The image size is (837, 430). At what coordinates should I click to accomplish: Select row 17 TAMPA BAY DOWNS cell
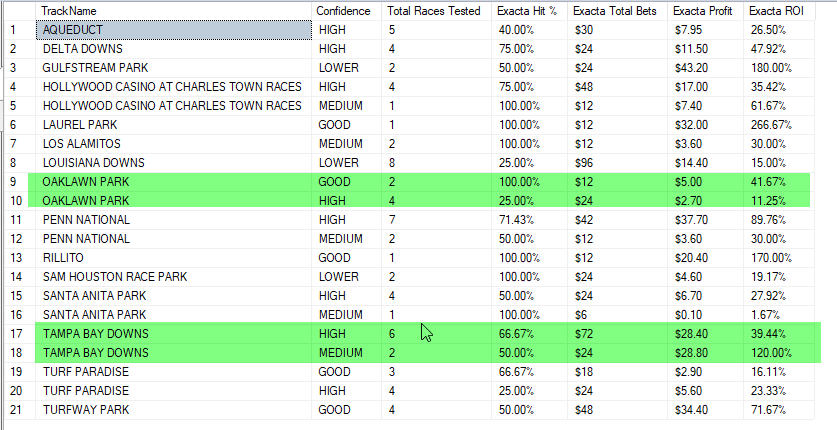[174, 334]
